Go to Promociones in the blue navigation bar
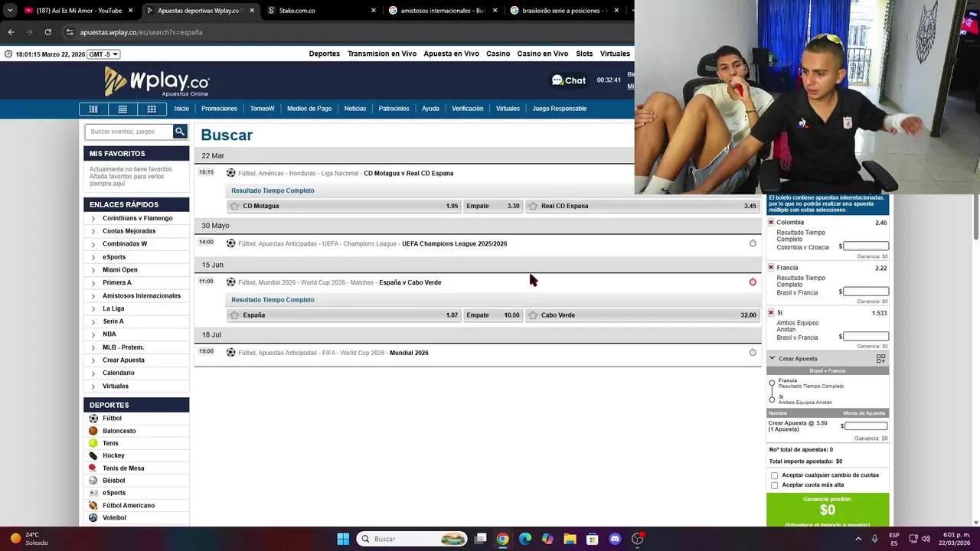980x551 pixels. click(x=219, y=109)
